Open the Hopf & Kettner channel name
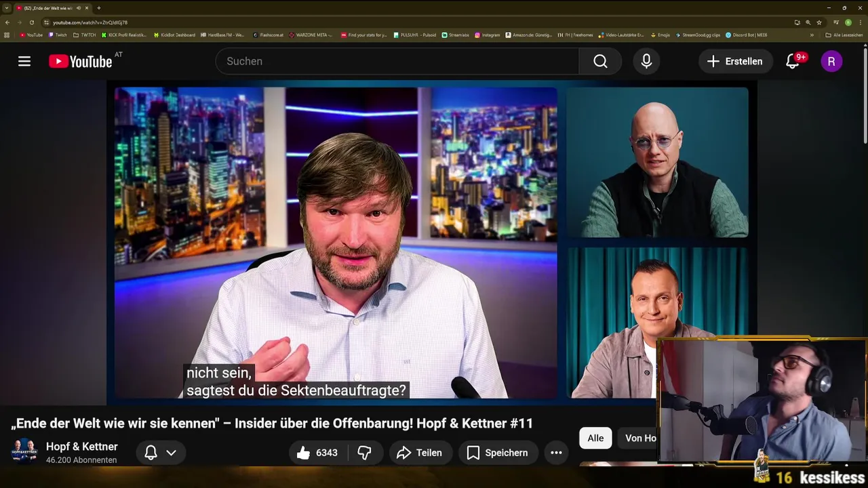 click(x=82, y=447)
